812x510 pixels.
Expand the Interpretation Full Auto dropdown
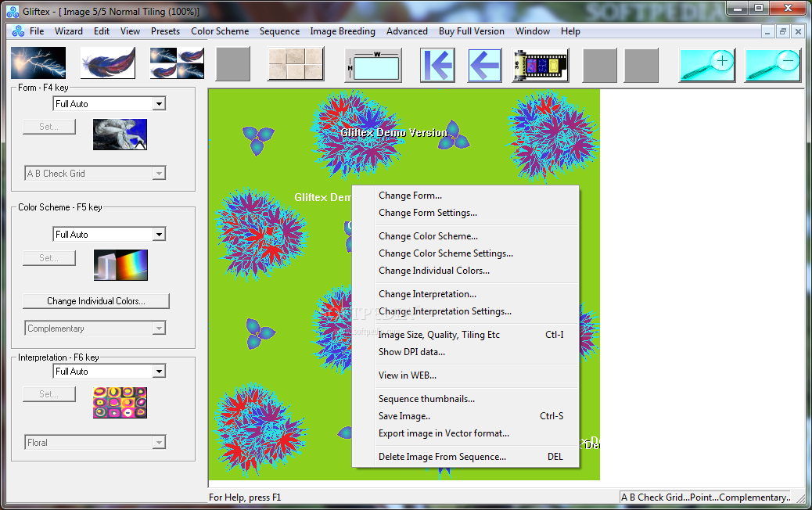click(159, 372)
